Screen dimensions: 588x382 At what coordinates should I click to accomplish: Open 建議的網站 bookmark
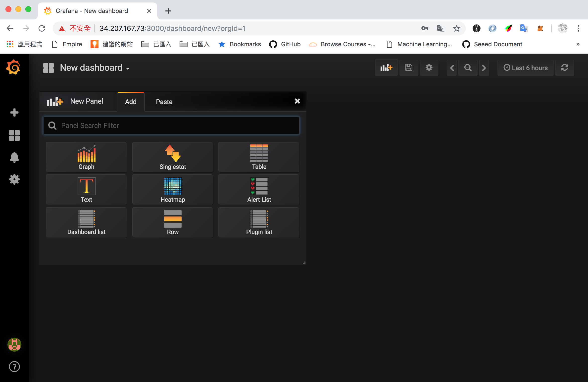coord(112,44)
